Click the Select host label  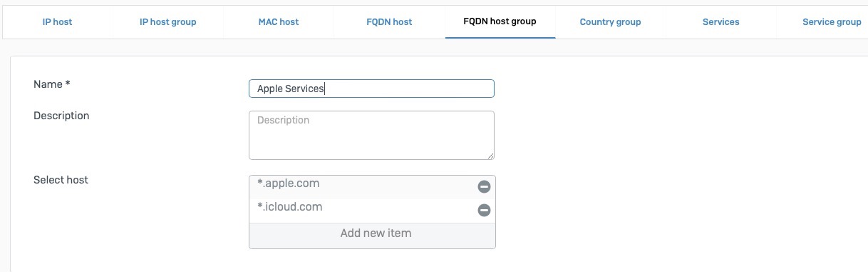61,180
